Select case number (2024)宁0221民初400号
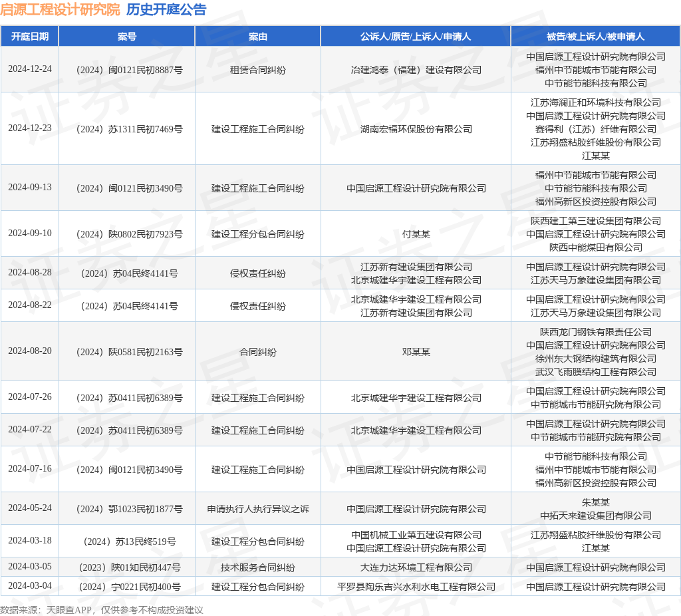Image resolution: width=681 pixels, height=616 pixels. 130,587
